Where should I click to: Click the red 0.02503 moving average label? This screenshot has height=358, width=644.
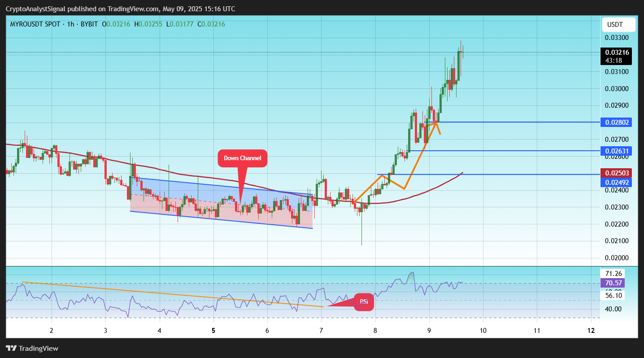(x=617, y=173)
